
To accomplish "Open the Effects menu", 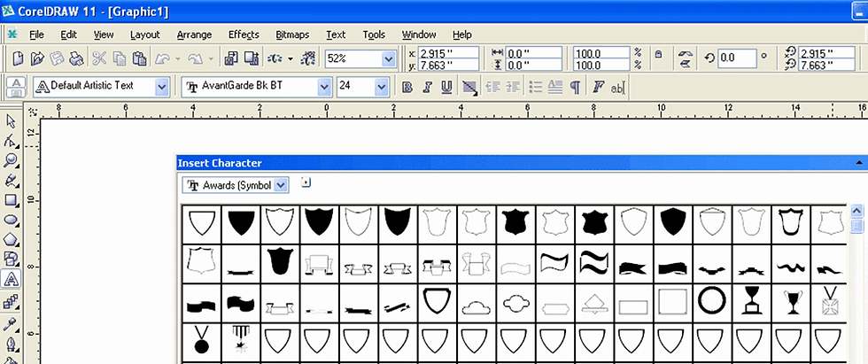I will click(x=244, y=35).
